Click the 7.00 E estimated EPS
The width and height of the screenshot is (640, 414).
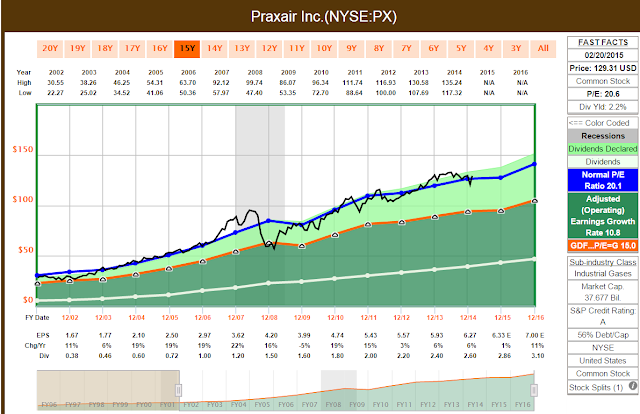534,335
